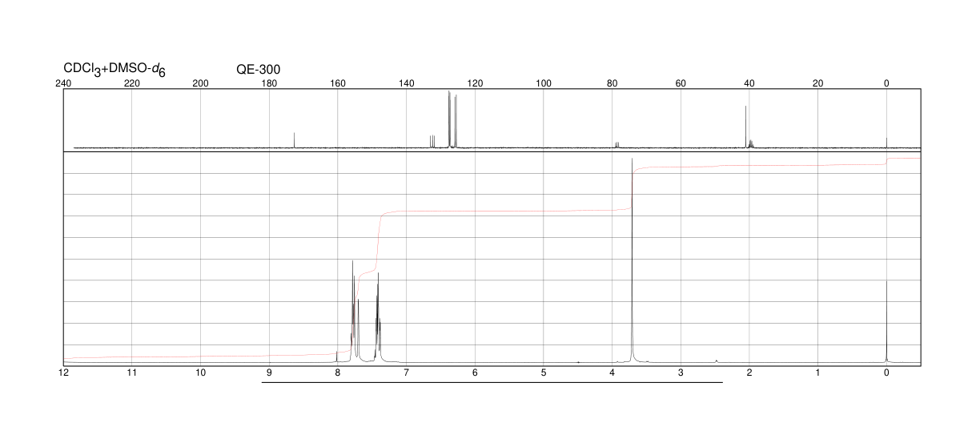The image size is (980, 423).
Task: Select the 60 tick label on carbon axis
Action: (x=681, y=83)
